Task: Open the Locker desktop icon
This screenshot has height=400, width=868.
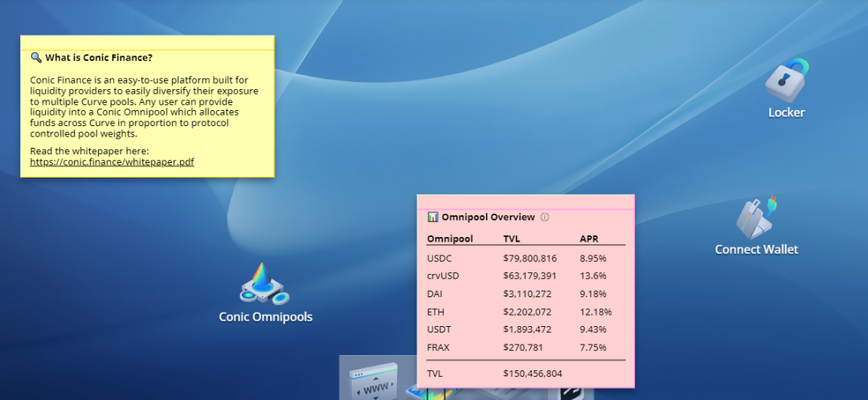Action: tap(787, 88)
